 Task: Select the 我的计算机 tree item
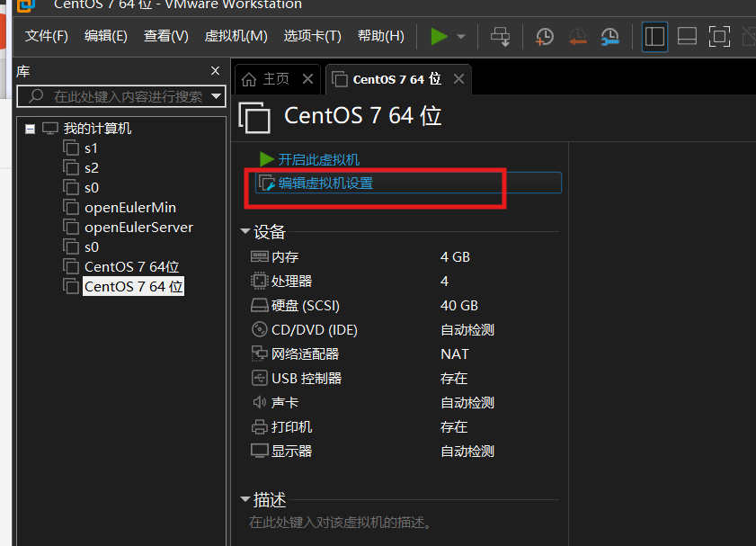point(97,129)
